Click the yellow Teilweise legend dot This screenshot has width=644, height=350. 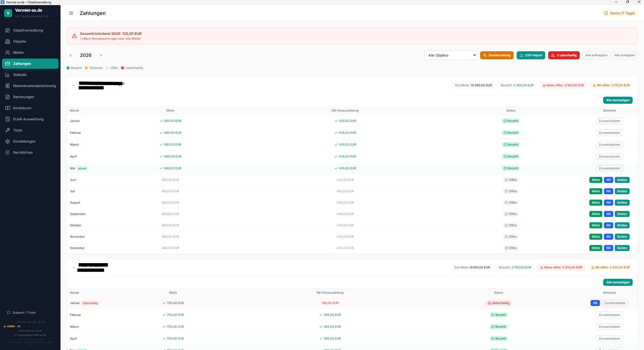click(x=86, y=68)
